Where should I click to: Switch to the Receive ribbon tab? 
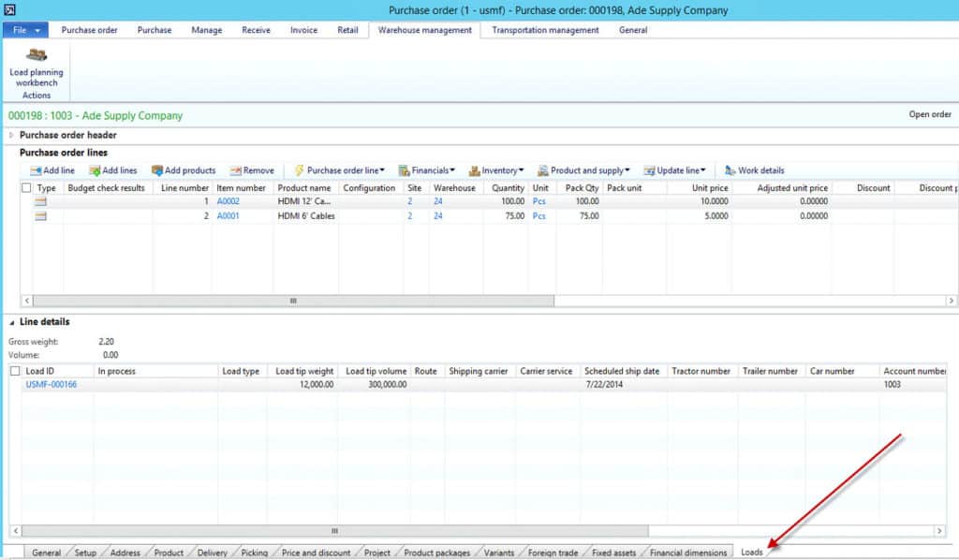click(256, 30)
